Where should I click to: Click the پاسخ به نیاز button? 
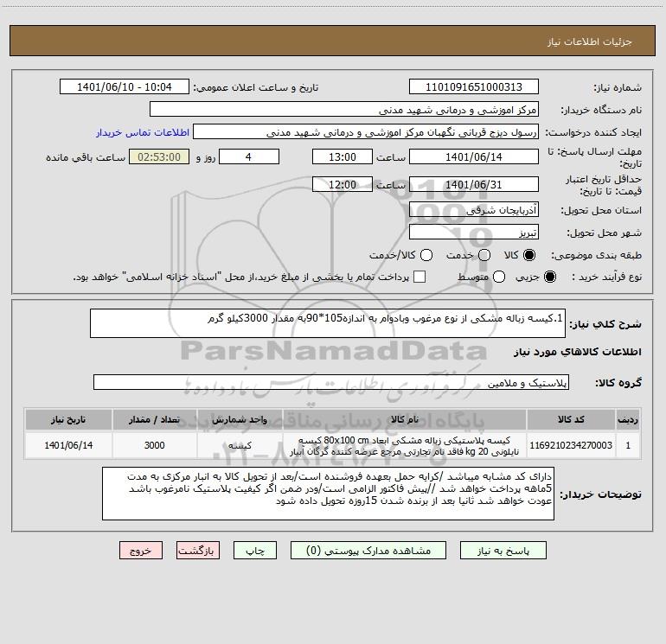click(x=503, y=551)
